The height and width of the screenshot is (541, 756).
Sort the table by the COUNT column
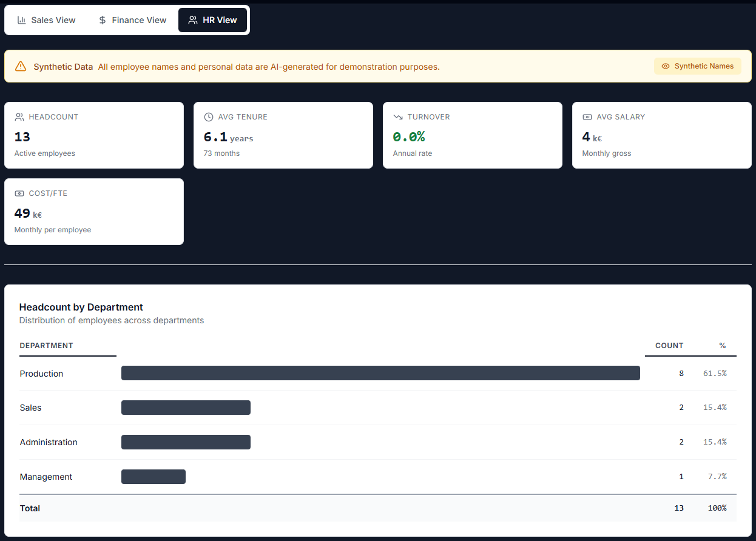669,345
